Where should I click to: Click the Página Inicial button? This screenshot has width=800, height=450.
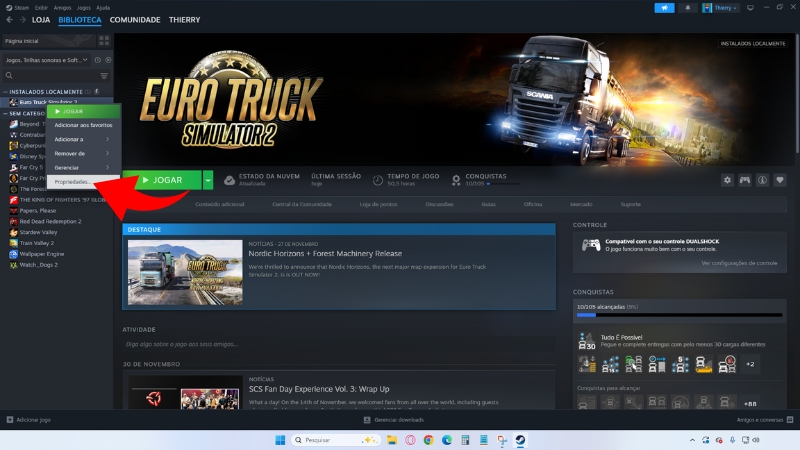click(x=48, y=41)
